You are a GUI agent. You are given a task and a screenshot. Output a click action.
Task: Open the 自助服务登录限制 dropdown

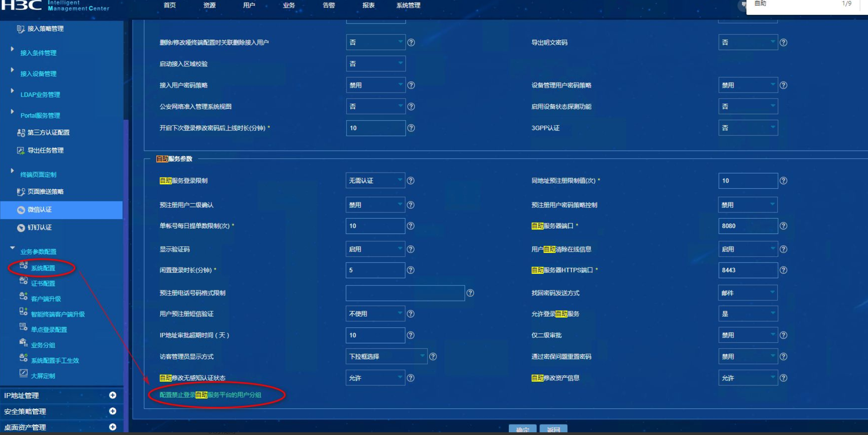[375, 181]
